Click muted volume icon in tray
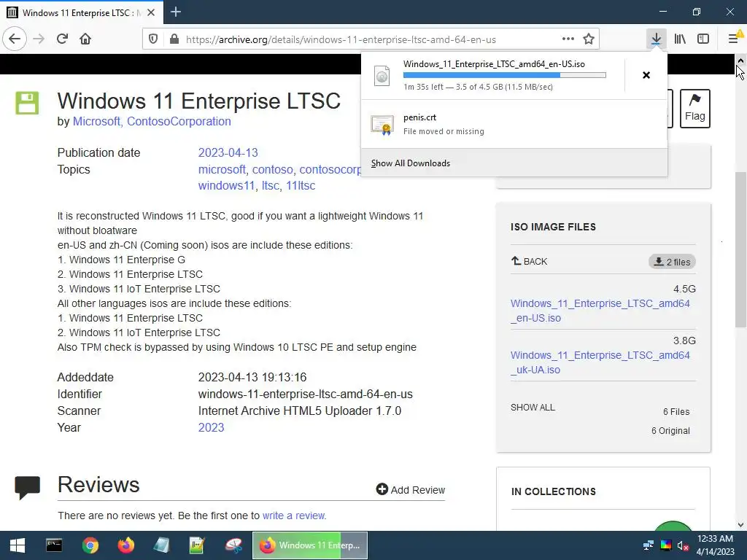Screen dimensions: 747x560 (683, 545)
